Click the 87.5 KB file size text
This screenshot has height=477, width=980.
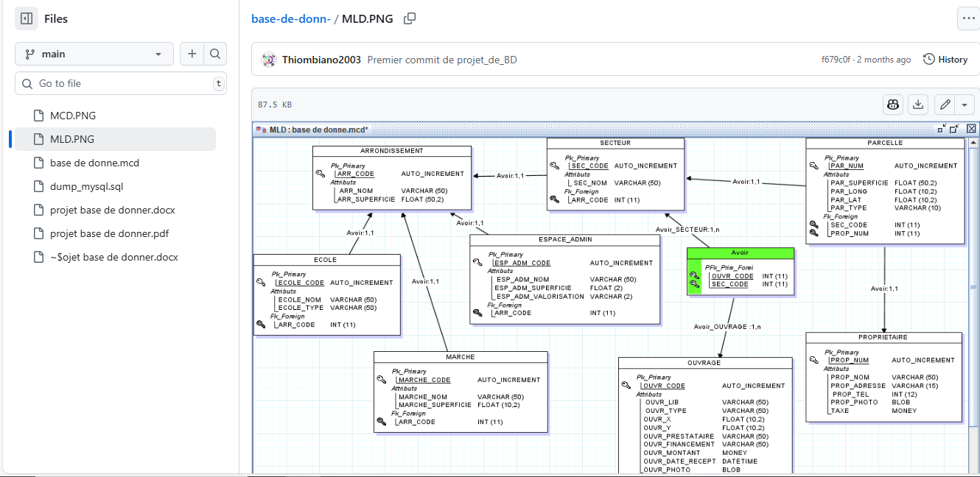(x=275, y=105)
